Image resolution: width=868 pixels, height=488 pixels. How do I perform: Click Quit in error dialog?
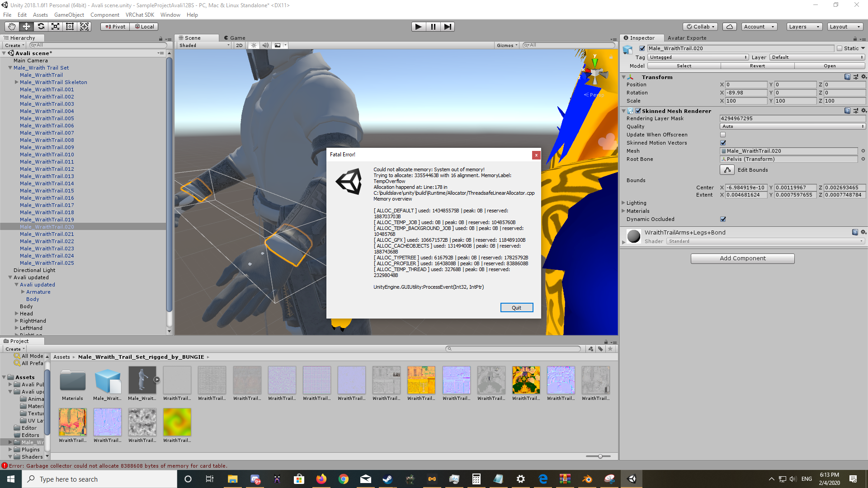pyautogui.click(x=517, y=308)
